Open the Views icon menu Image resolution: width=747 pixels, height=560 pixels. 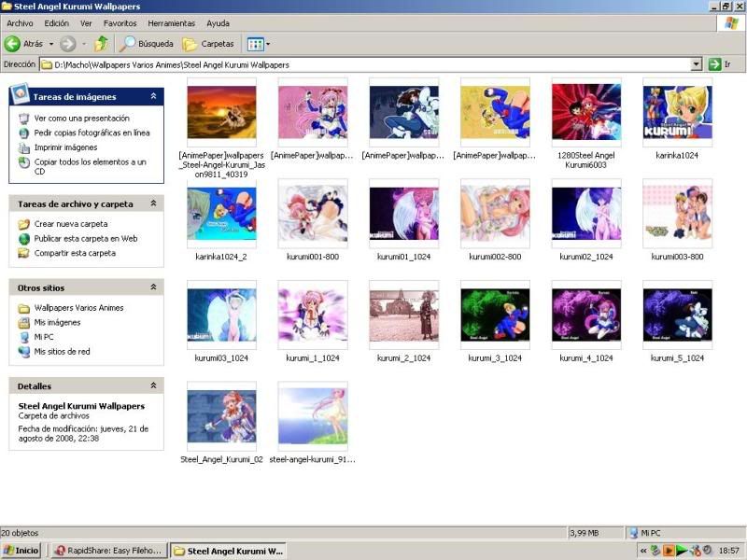pyautogui.click(x=255, y=44)
